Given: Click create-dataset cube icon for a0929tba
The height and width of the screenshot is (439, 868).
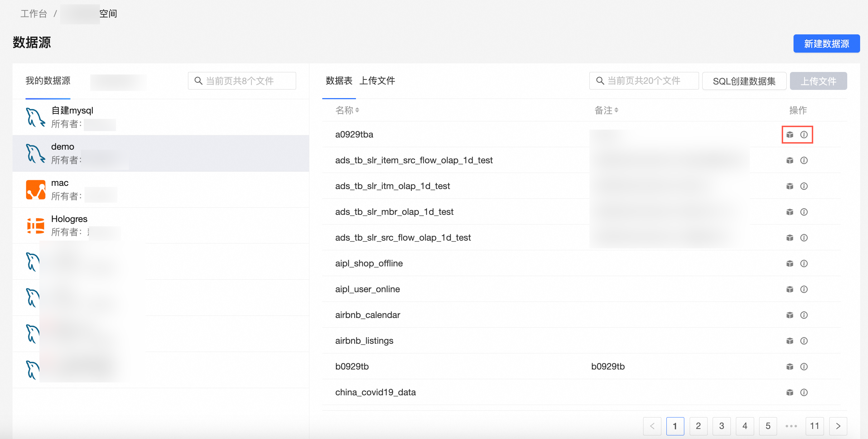Looking at the screenshot, I should 790,135.
